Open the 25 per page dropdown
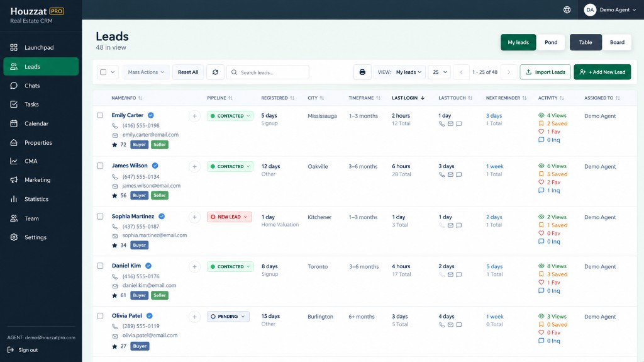 pyautogui.click(x=440, y=72)
